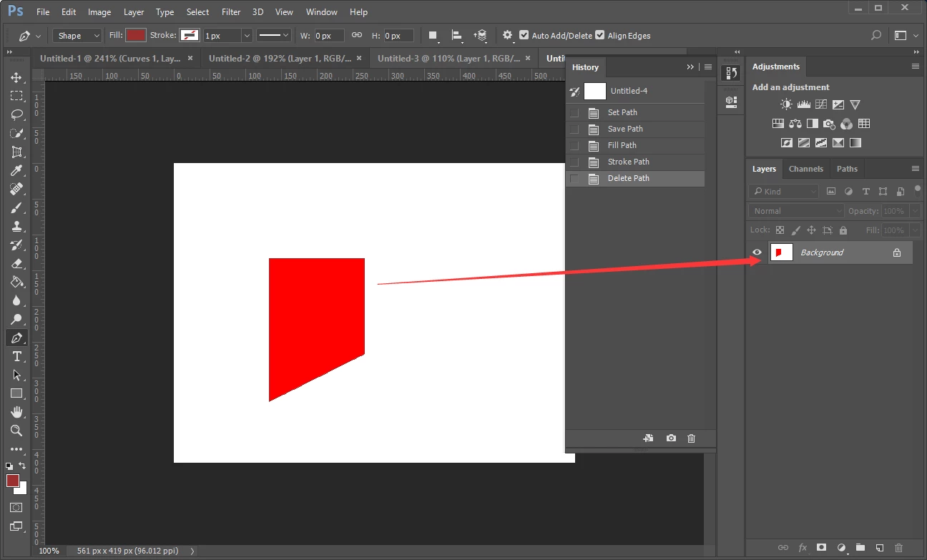Open the Stroke color swatch in options bar
The image size is (927, 560).
point(190,35)
